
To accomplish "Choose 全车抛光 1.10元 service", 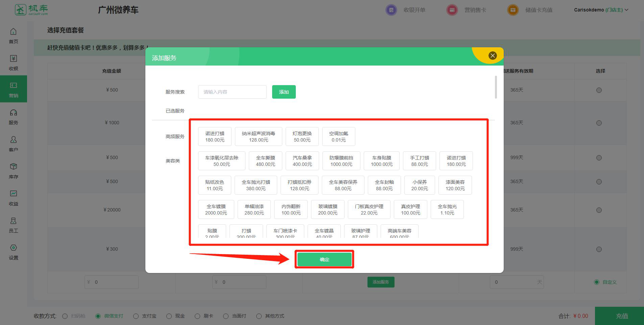I will [447, 209].
